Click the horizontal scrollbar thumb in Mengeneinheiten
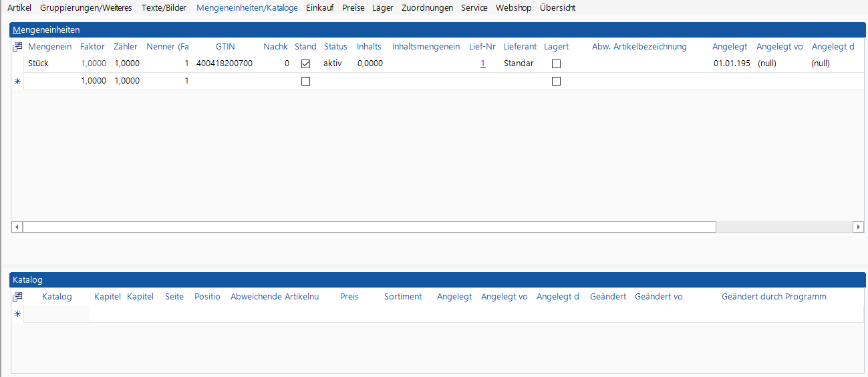The width and height of the screenshot is (868, 377). [x=369, y=227]
